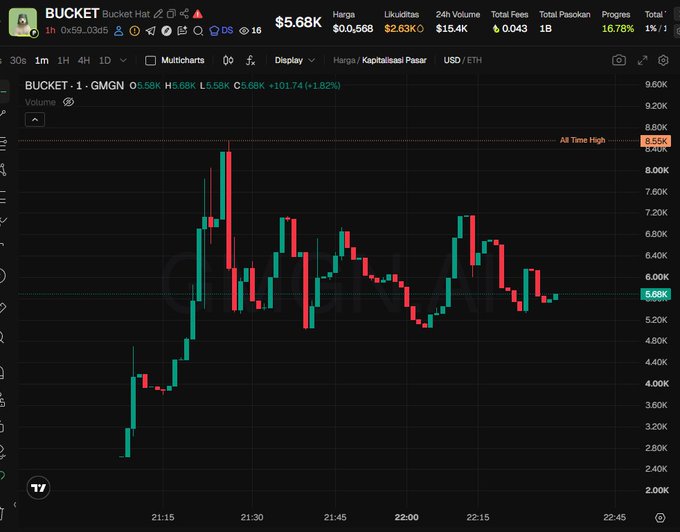Click the red warning triangle icon

pyautogui.click(x=198, y=14)
